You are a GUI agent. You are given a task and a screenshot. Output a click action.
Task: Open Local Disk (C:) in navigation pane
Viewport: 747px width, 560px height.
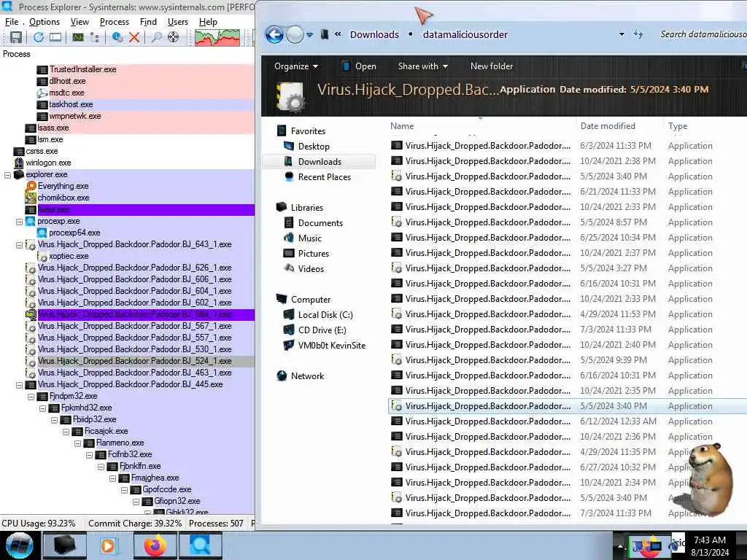pos(325,315)
